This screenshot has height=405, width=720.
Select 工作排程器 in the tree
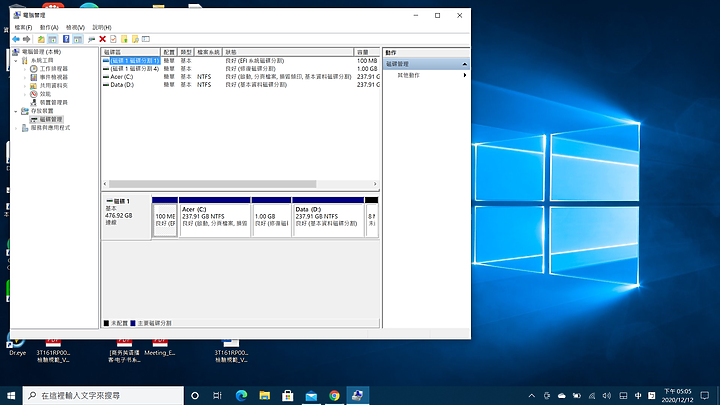click(53, 69)
